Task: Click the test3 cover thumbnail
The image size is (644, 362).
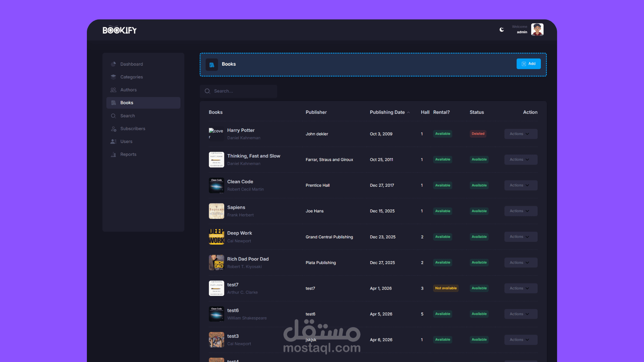Action: (216, 340)
